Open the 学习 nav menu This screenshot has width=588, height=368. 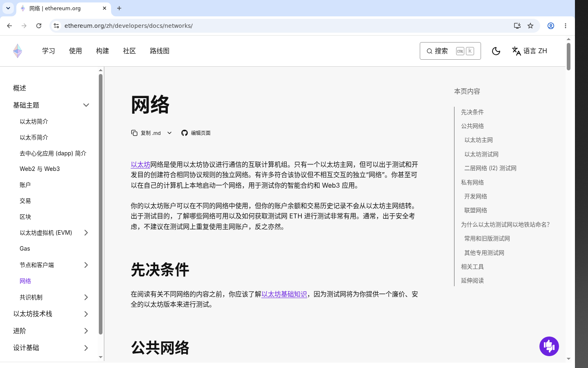click(x=49, y=51)
